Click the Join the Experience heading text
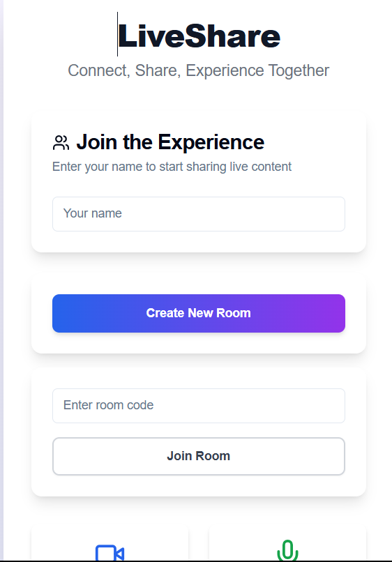 pos(170,142)
